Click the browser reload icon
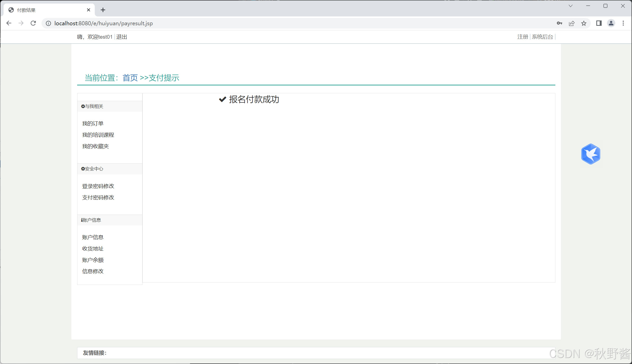Image resolution: width=632 pixels, height=364 pixels. 33,23
